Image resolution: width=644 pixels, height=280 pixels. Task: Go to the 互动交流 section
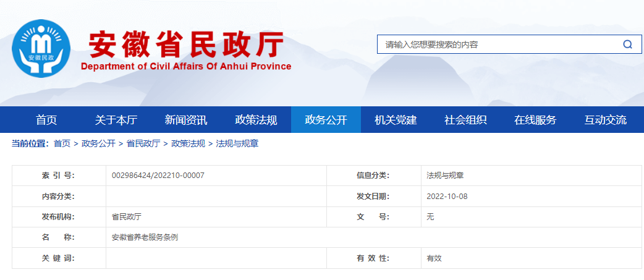coord(605,120)
